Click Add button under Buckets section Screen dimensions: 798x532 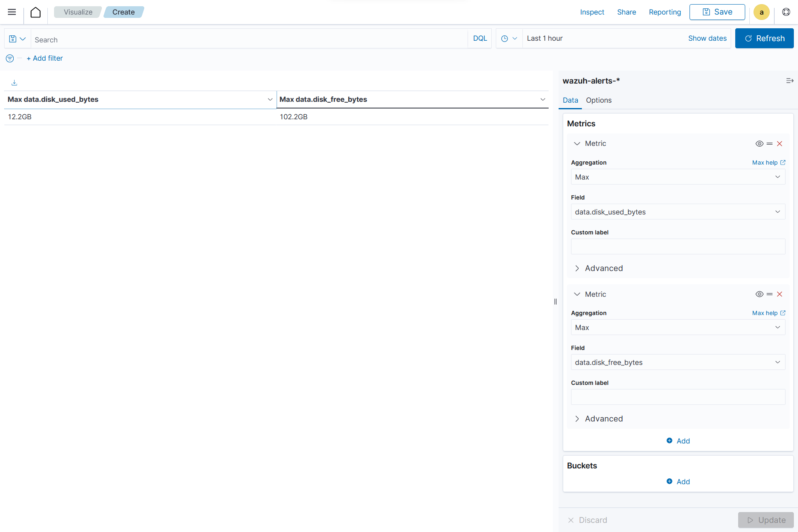(678, 482)
